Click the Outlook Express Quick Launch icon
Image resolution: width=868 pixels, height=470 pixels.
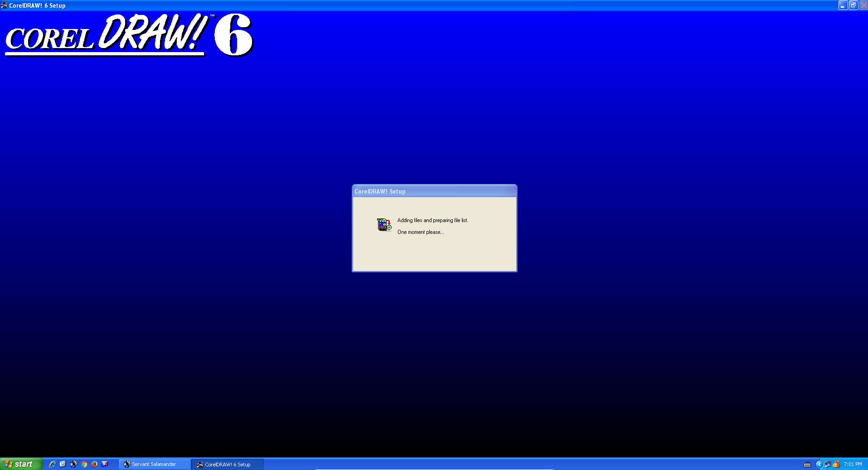click(x=63, y=464)
